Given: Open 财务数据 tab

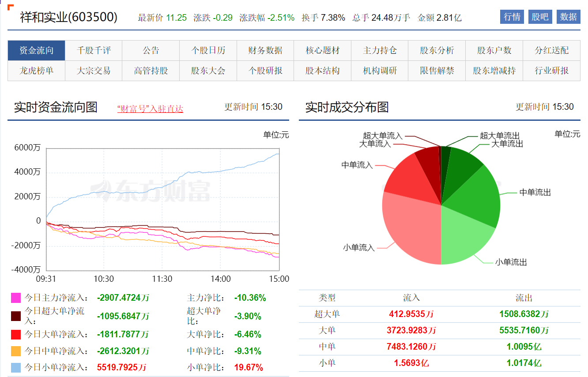Looking at the screenshot, I should [x=265, y=50].
